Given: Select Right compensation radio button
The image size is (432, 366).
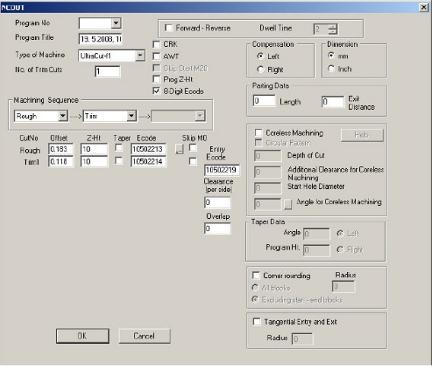Looking at the screenshot, I should (x=260, y=69).
